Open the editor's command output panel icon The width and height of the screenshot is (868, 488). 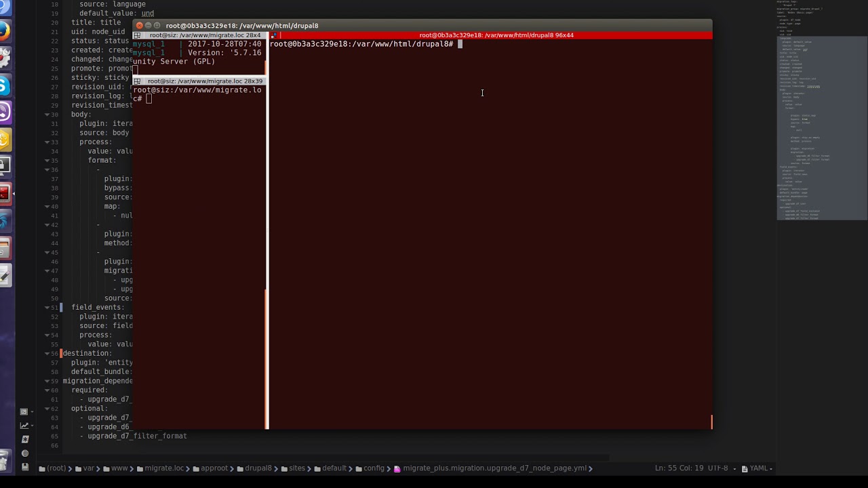pos(25,411)
